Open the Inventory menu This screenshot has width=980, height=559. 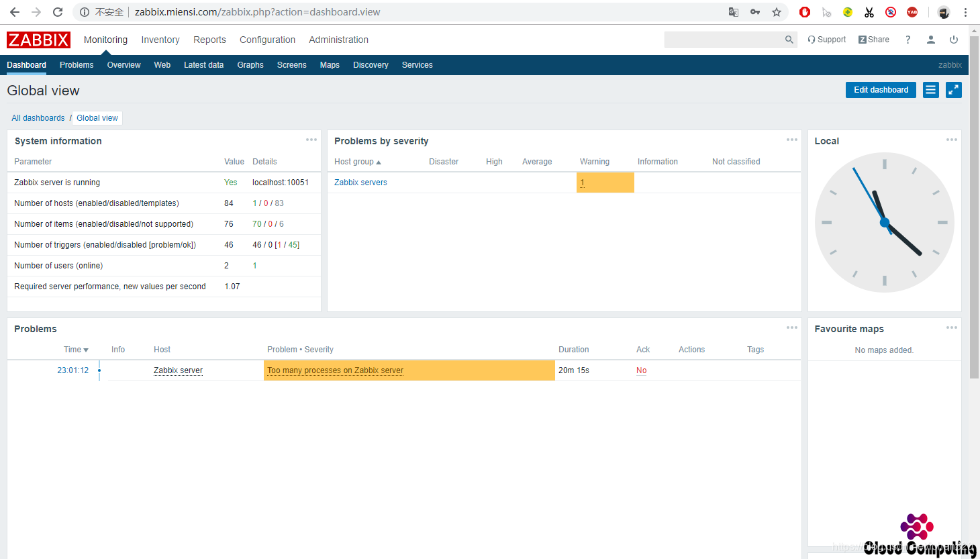(160, 40)
